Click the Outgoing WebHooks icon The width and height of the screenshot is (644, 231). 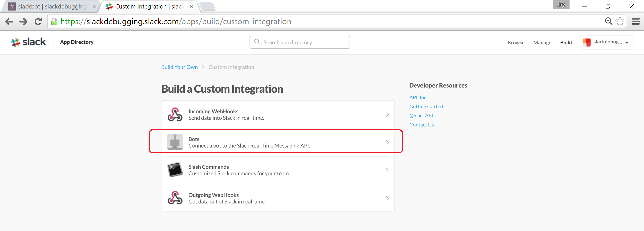coord(175,198)
